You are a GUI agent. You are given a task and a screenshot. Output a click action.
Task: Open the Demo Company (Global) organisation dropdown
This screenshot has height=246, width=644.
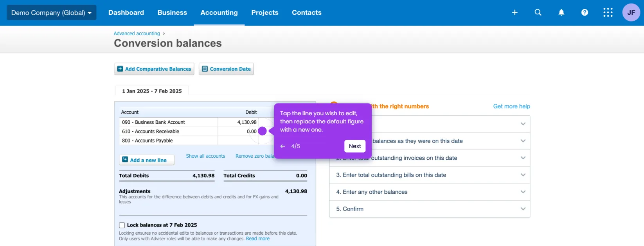click(51, 12)
